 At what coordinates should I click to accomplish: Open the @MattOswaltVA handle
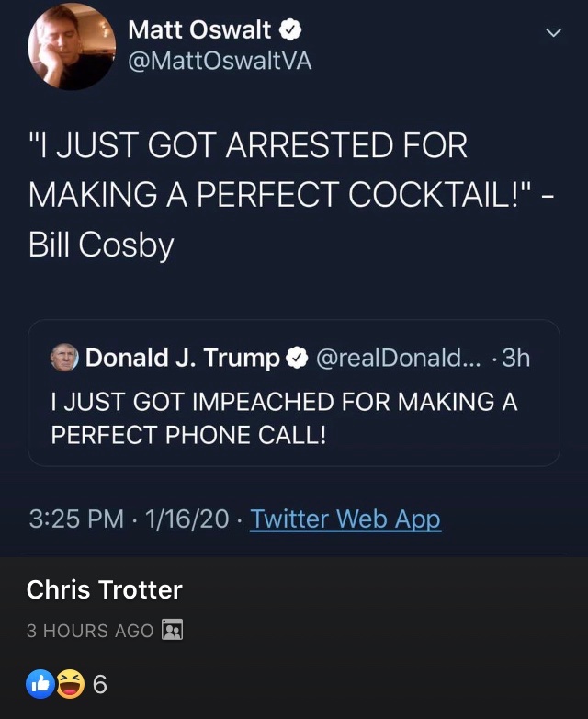pos(220,65)
